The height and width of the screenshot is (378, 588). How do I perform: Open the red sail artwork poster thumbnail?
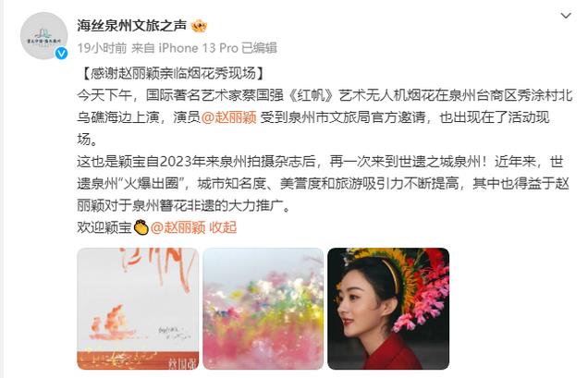(138, 309)
